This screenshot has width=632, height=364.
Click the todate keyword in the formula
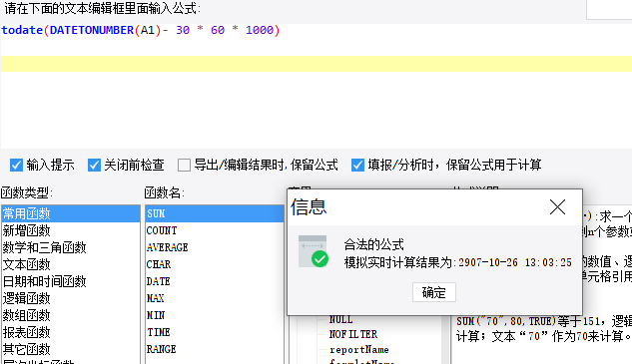click(x=22, y=30)
